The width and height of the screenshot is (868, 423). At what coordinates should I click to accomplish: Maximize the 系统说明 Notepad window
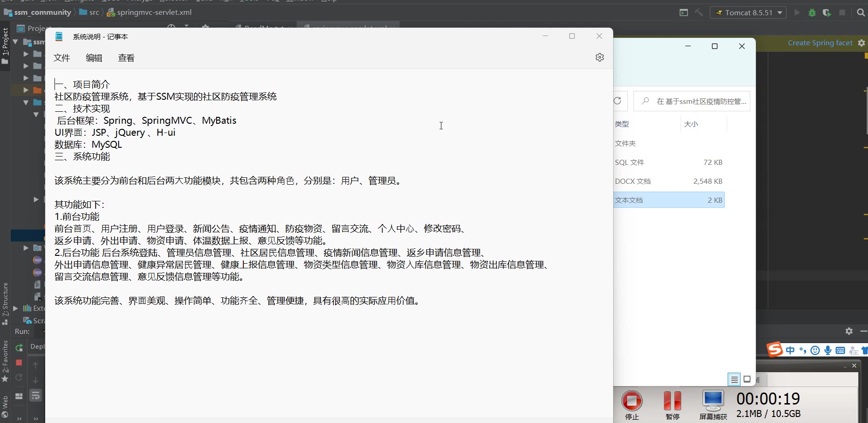click(572, 36)
